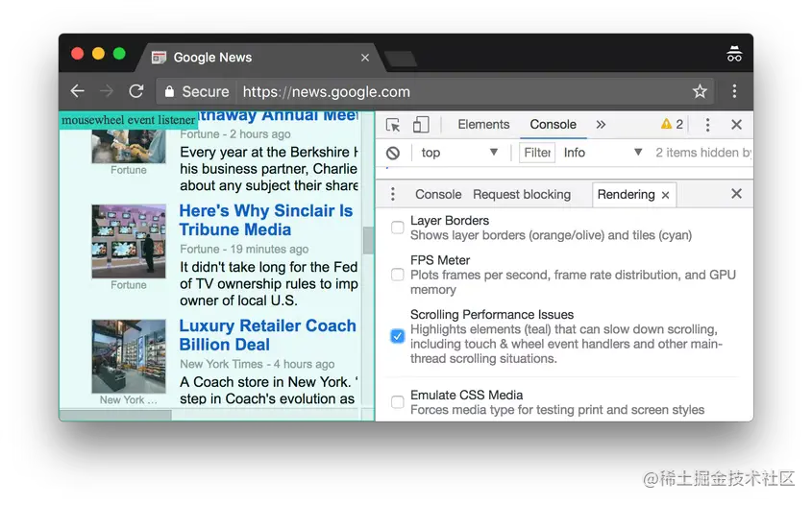Open the drawer's three-dot more tools menu
This screenshot has height=505, width=812.
click(392, 194)
